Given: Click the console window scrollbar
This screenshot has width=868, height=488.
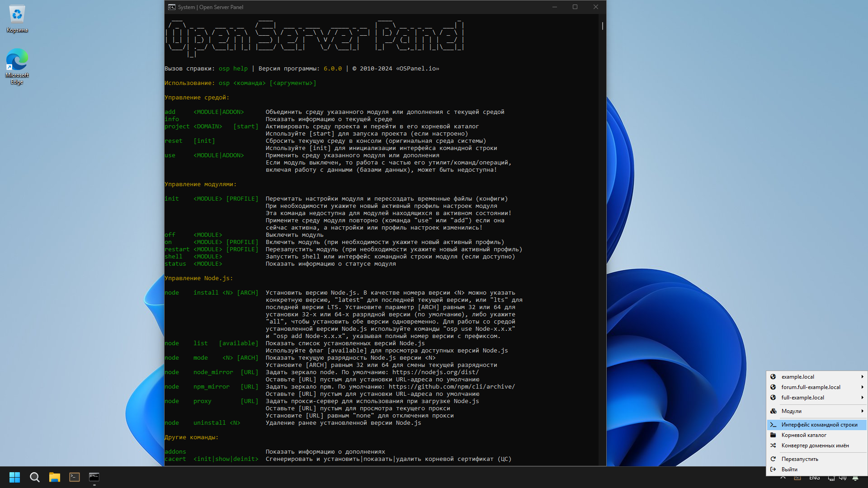Looking at the screenshot, I should (x=602, y=26).
